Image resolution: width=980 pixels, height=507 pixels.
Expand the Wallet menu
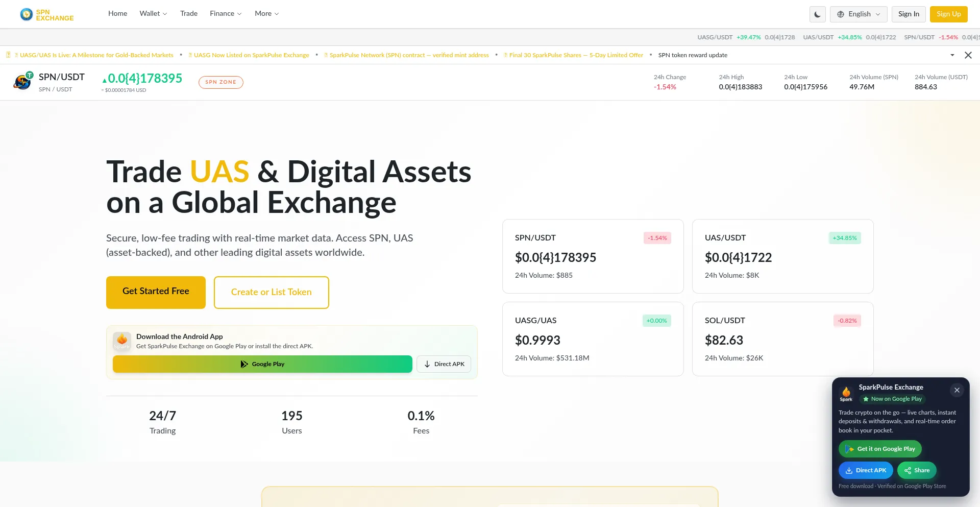153,13
